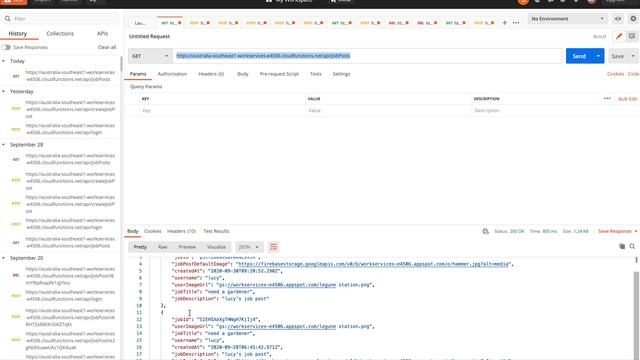Viewport: 640px width, 360px height.
Task: Copy response using the clipboard icon
Action: pyautogui.click(x=622, y=247)
